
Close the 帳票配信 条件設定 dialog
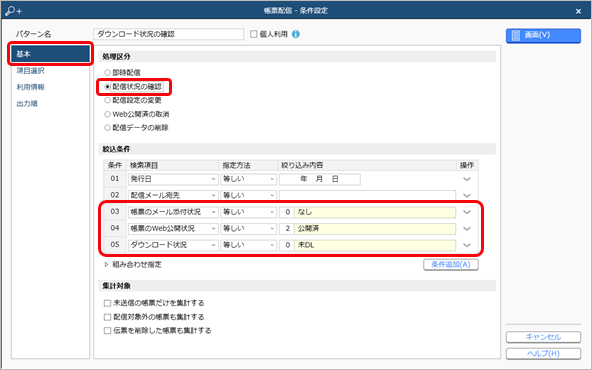[578, 11]
